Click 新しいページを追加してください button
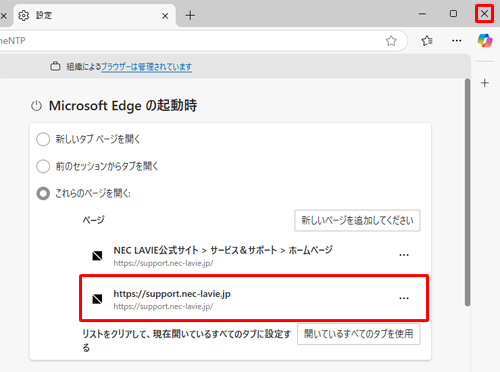The width and height of the screenshot is (500, 372). pyautogui.click(x=357, y=220)
